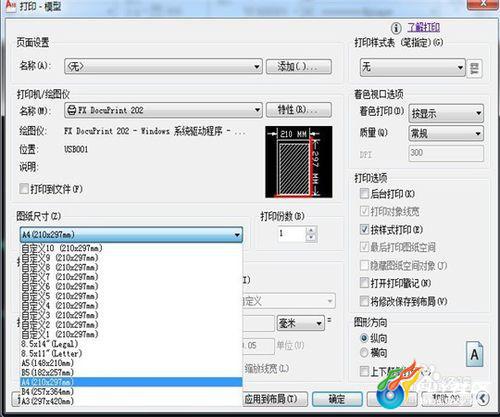Click the portrait orientation page icon
Viewport: 500px width, 417px height.
tap(474, 354)
